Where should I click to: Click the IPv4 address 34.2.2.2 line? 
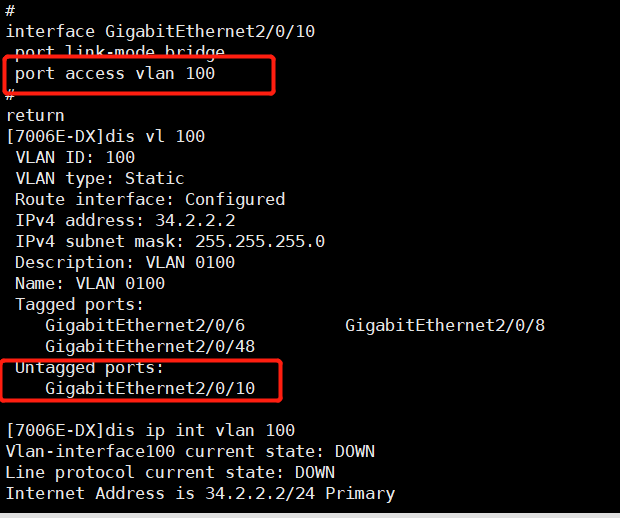point(125,220)
